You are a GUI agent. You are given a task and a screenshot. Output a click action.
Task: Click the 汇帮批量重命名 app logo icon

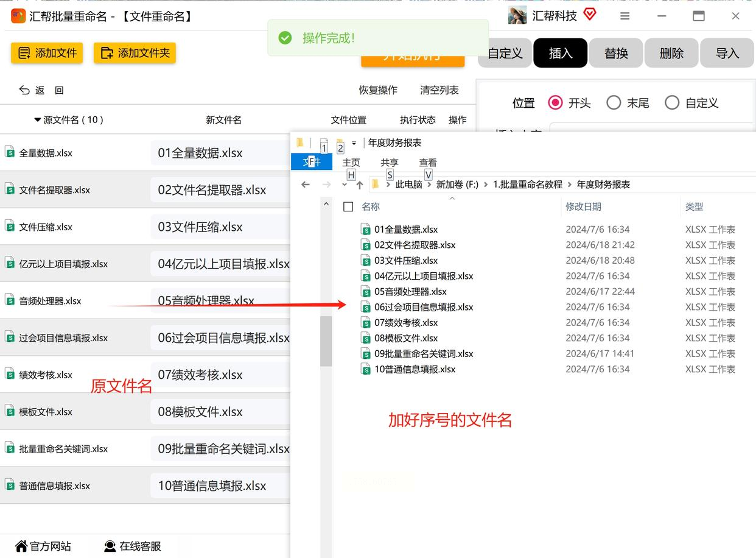click(x=18, y=16)
